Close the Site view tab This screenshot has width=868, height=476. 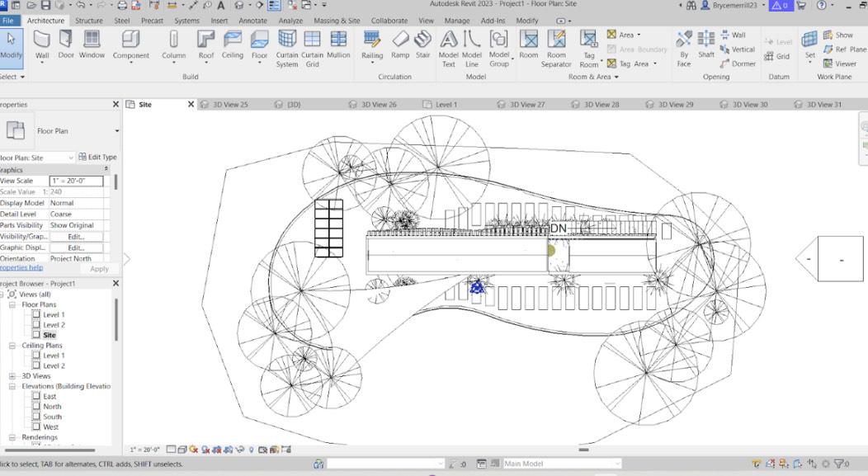(191, 104)
